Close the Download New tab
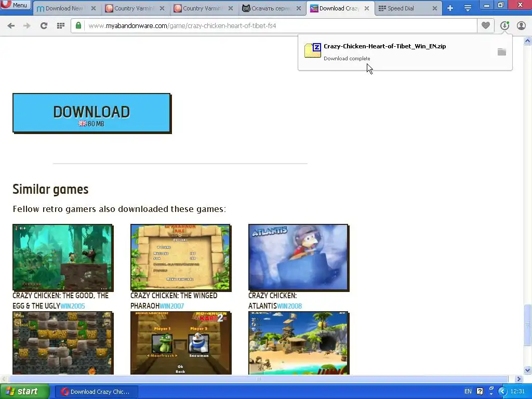The height and width of the screenshot is (399, 532). pyautogui.click(x=94, y=8)
